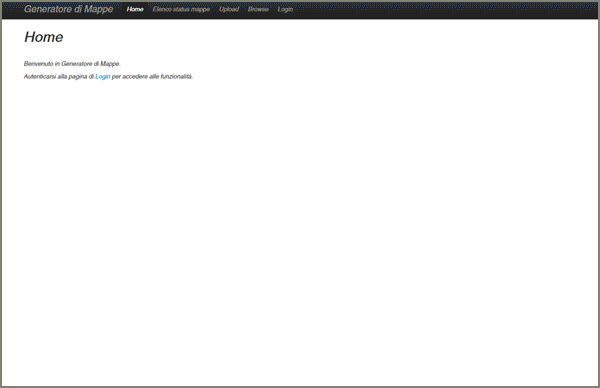600x388 pixels.
Task: Click Login in the top navbar
Action: [285, 9]
